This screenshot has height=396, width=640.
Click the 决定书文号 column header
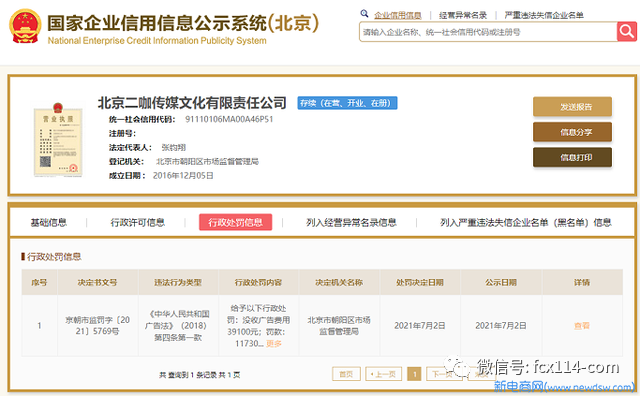click(98, 283)
